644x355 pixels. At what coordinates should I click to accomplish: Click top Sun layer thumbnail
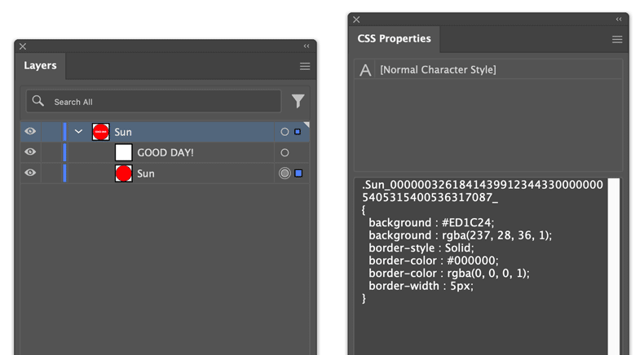100,132
